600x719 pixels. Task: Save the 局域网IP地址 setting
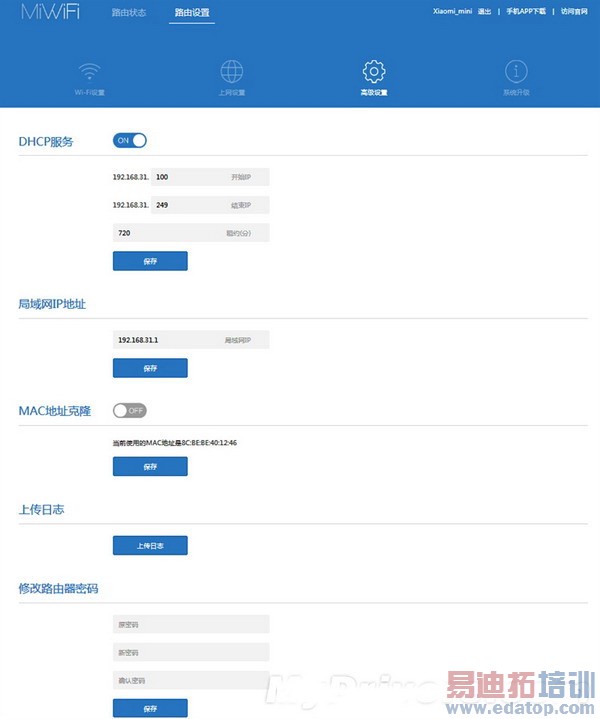pyautogui.click(x=150, y=368)
